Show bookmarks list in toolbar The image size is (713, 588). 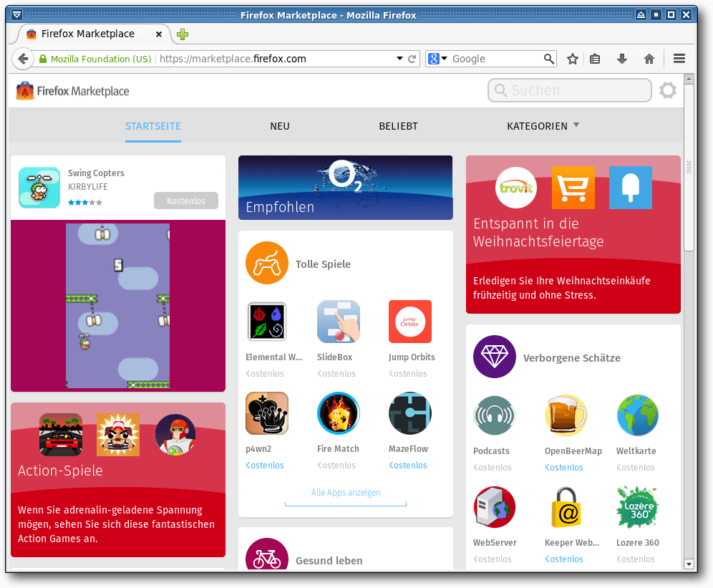595,59
